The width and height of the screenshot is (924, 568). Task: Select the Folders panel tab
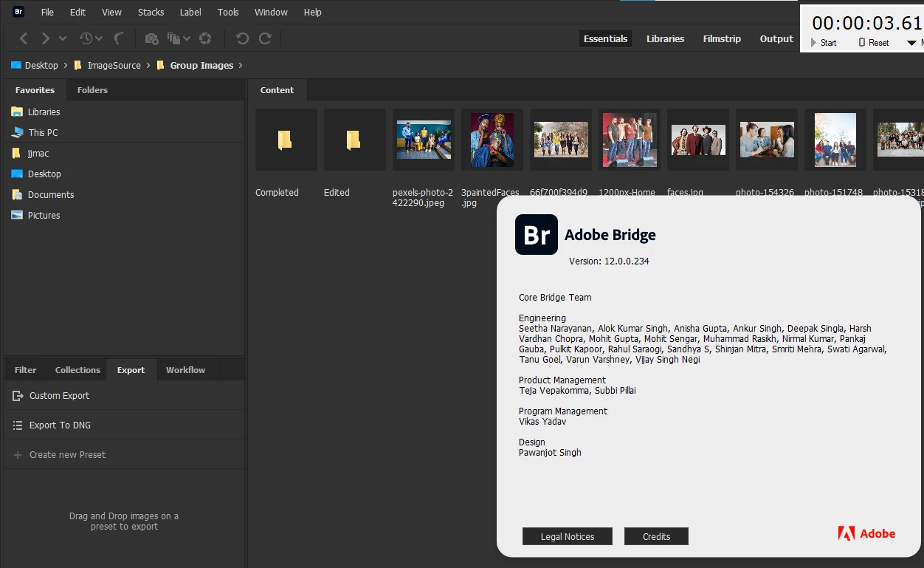click(x=92, y=90)
